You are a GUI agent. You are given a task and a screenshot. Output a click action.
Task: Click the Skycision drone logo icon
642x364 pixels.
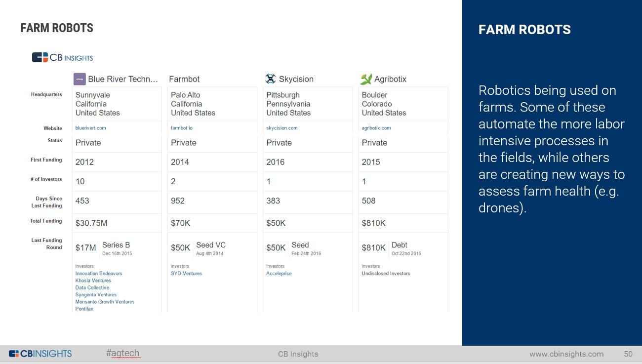pyautogui.click(x=270, y=79)
